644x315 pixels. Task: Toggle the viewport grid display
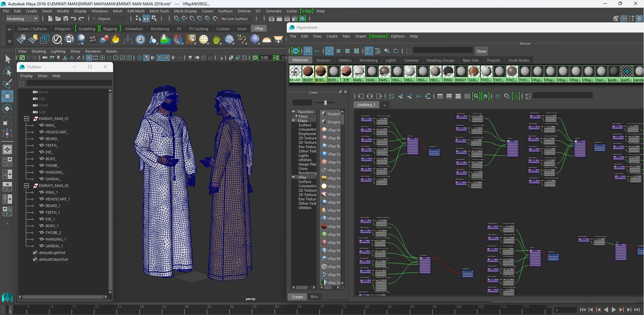coord(89,58)
